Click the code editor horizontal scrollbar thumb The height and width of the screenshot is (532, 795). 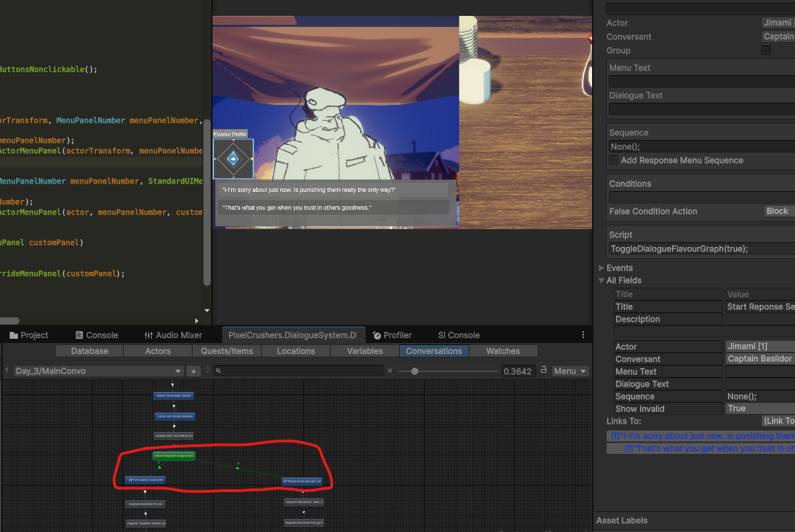pos(9,321)
